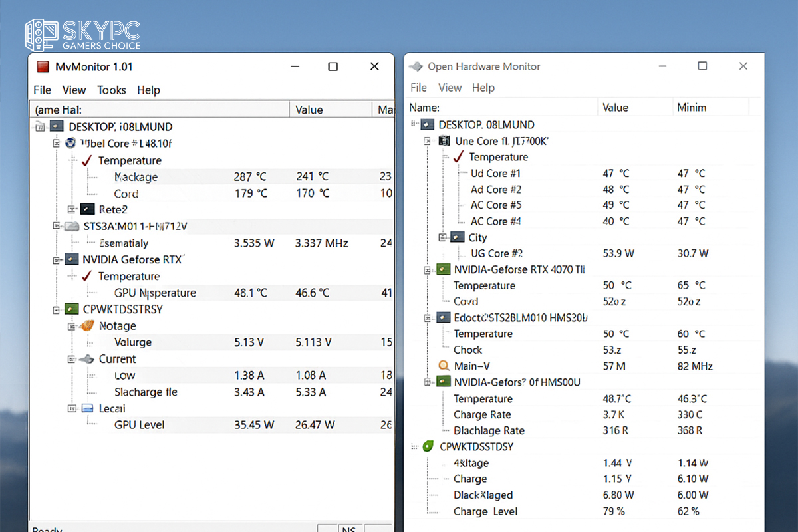The width and height of the screenshot is (798, 532).
Task: Select the DESKTOP i08LMUND computer icon in MvMonitor
Action: pos(57,126)
